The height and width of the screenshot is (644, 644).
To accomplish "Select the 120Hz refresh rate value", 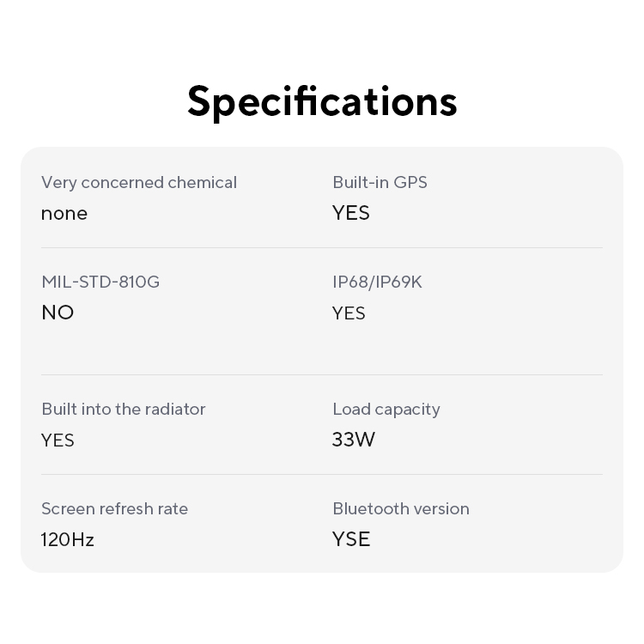I will 68,539.
